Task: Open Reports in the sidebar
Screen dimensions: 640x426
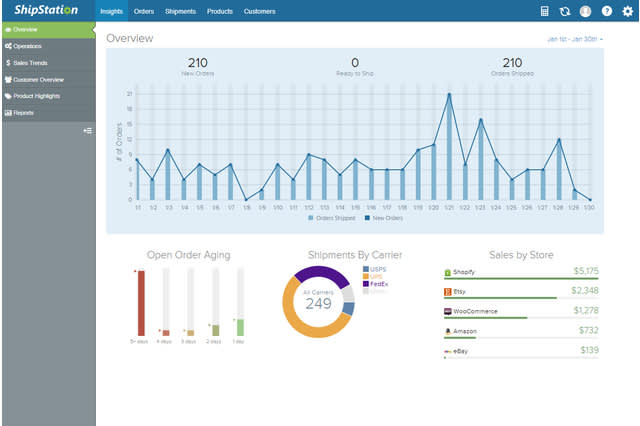Action: (24, 113)
